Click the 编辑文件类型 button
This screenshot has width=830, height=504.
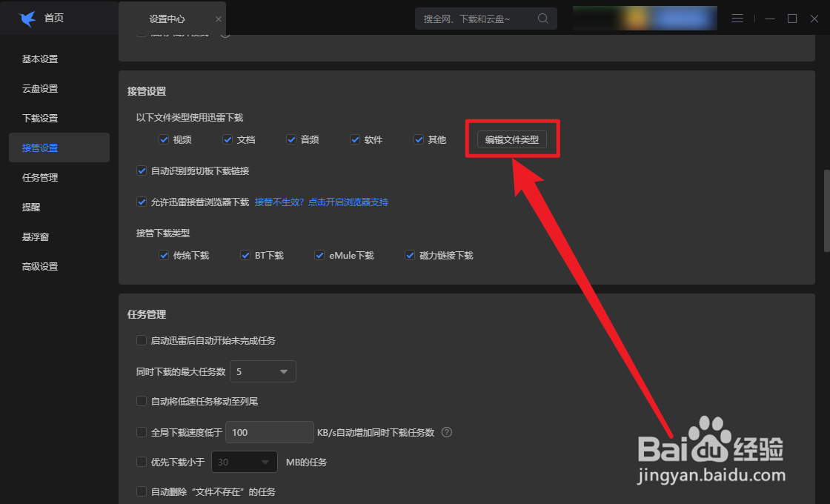[513, 139]
